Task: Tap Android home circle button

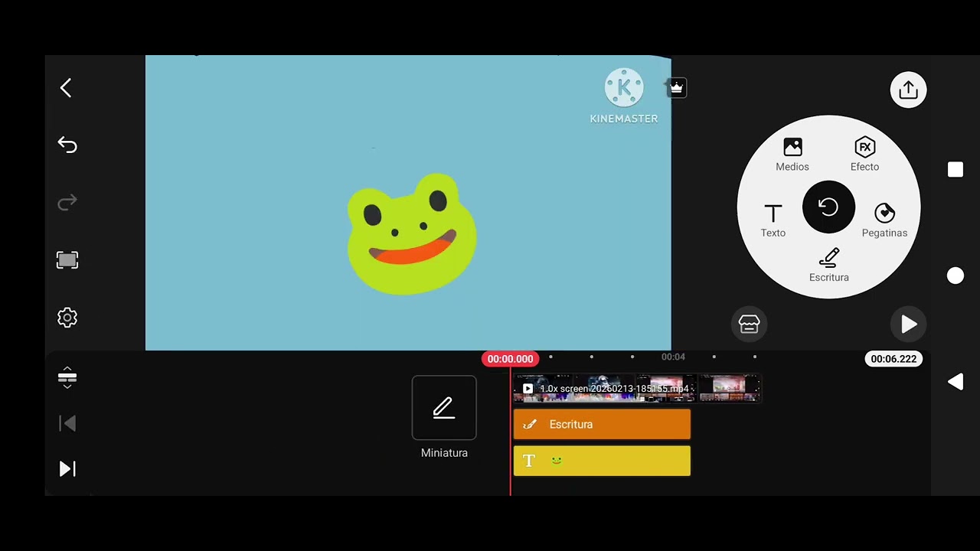Action: 955,275
